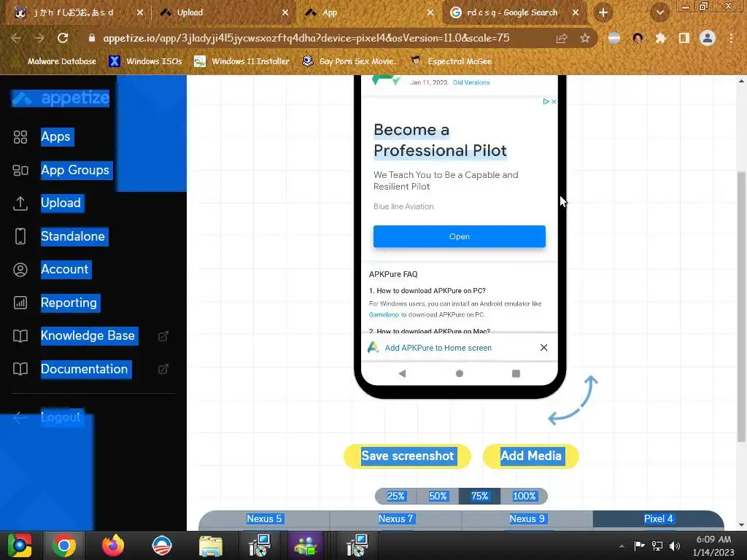The image size is (747, 560).
Task: Select the Pixel 4 device tab
Action: coord(659,519)
